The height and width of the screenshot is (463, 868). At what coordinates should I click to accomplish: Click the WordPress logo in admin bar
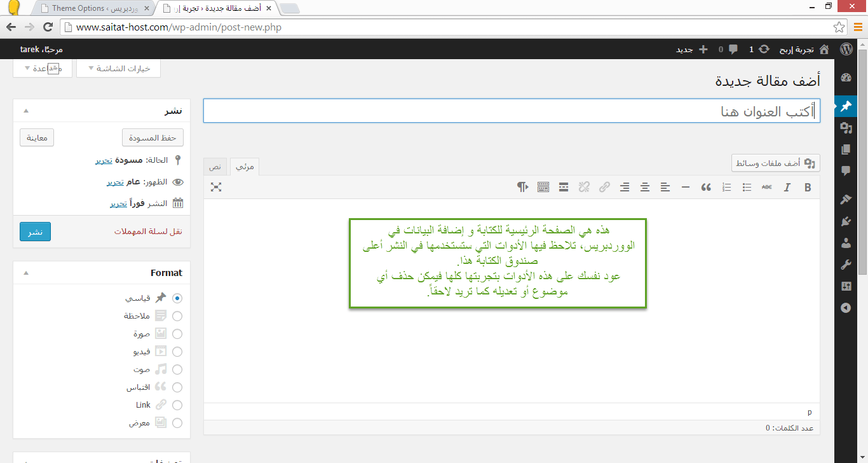tap(846, 49)
